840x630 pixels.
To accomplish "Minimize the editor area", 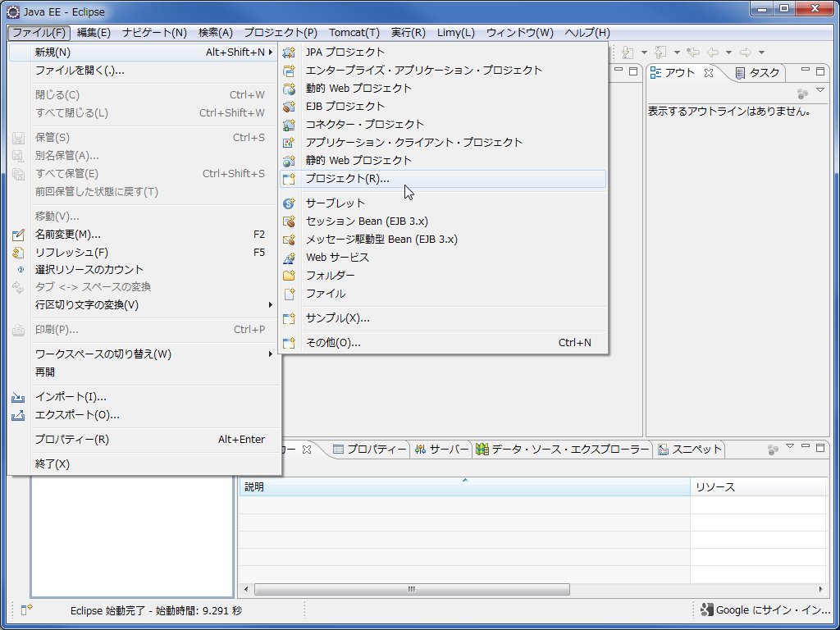I will click(618, 71).
